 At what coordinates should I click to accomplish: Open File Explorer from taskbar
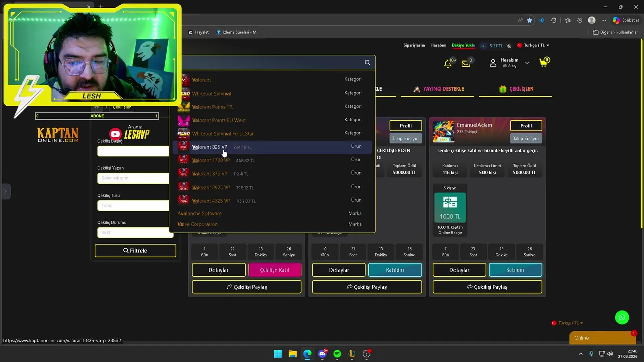coord(292,354)
